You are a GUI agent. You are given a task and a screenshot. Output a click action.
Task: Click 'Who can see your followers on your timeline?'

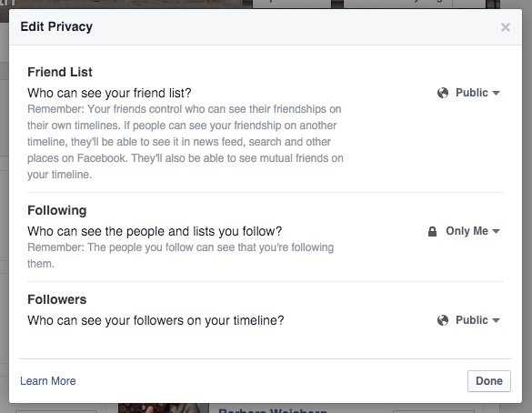tap(156, 320)
